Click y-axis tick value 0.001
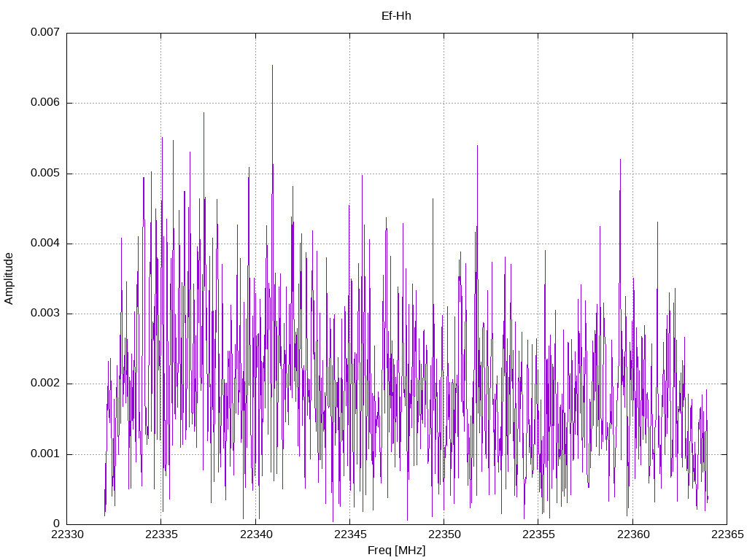 [45, 454]
